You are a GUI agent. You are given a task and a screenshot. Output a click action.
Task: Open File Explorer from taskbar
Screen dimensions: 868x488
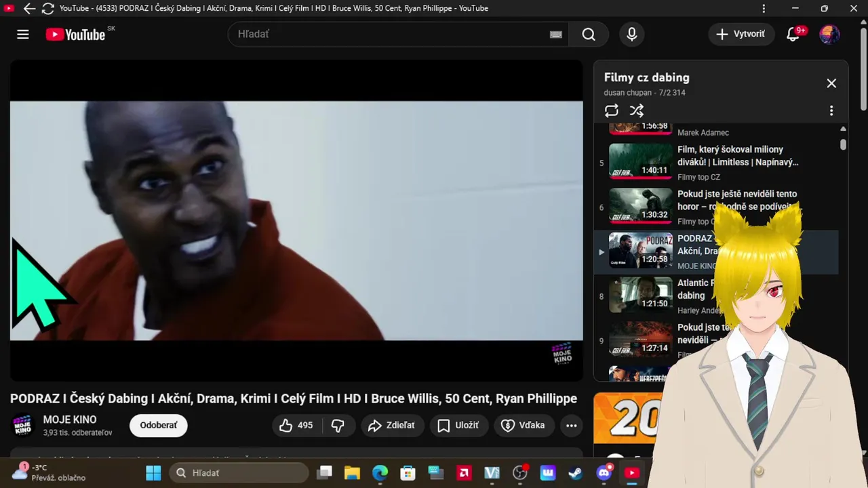coord(351,472)
